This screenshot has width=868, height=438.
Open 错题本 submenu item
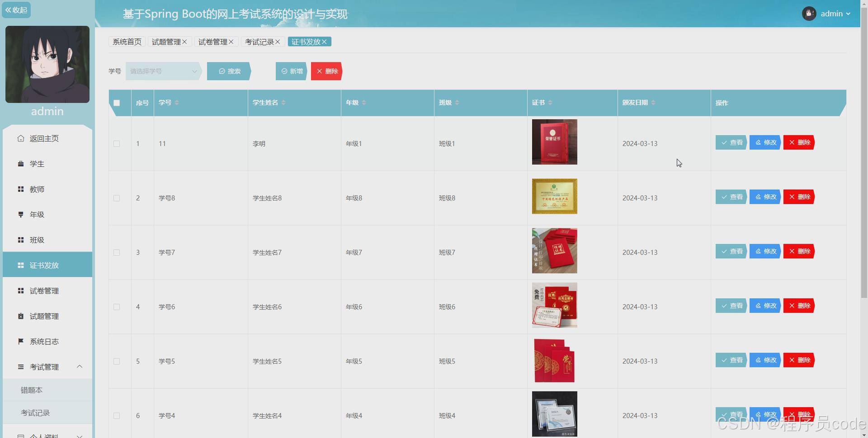pyautogui.click(x=47, y=390)
